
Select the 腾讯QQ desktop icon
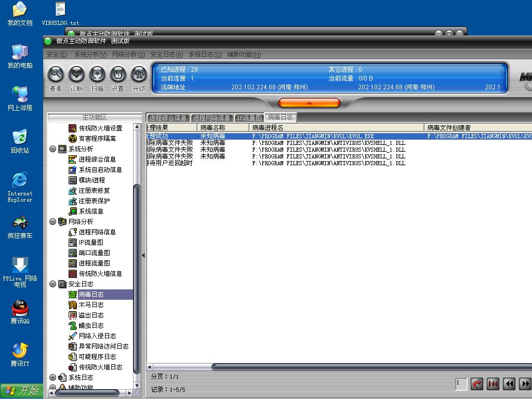point(20,312)
